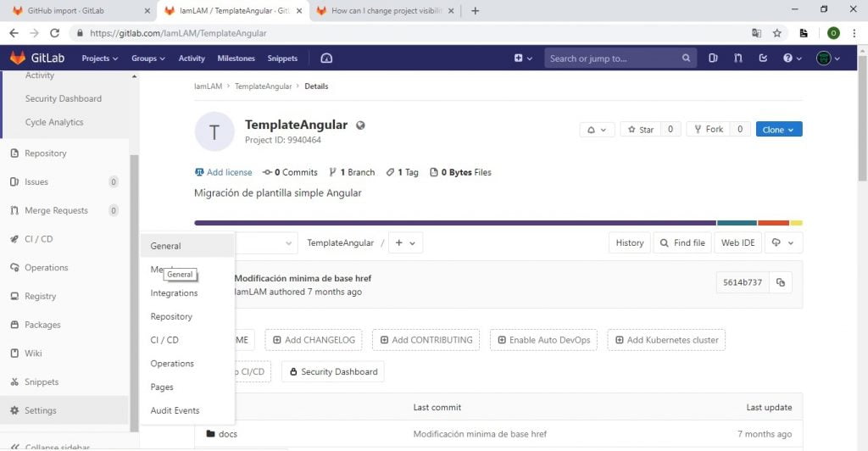Star the TemplateAngular project
Screen dimensions: 868x451
coord(641,130)
